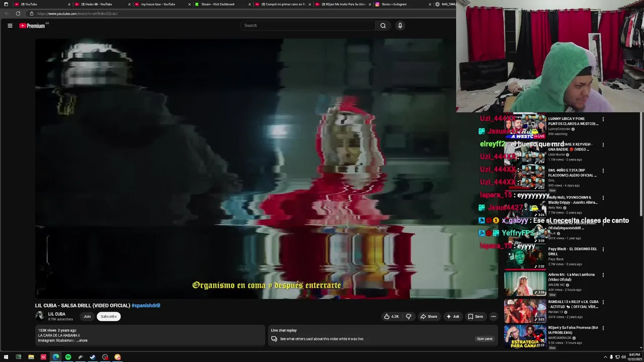This screenshot has height=362, width=644.
Task: Subscribe to the LIL CUBA channel
Action: 109,317
